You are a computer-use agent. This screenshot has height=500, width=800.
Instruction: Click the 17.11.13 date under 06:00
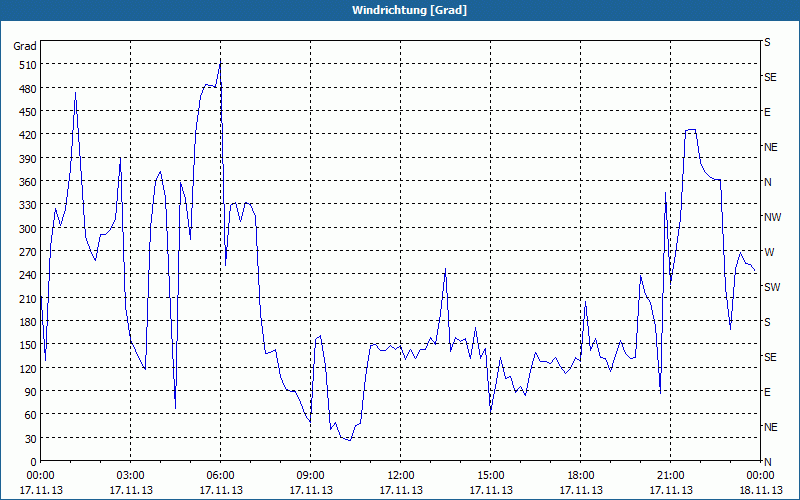(x=220, y=490)
